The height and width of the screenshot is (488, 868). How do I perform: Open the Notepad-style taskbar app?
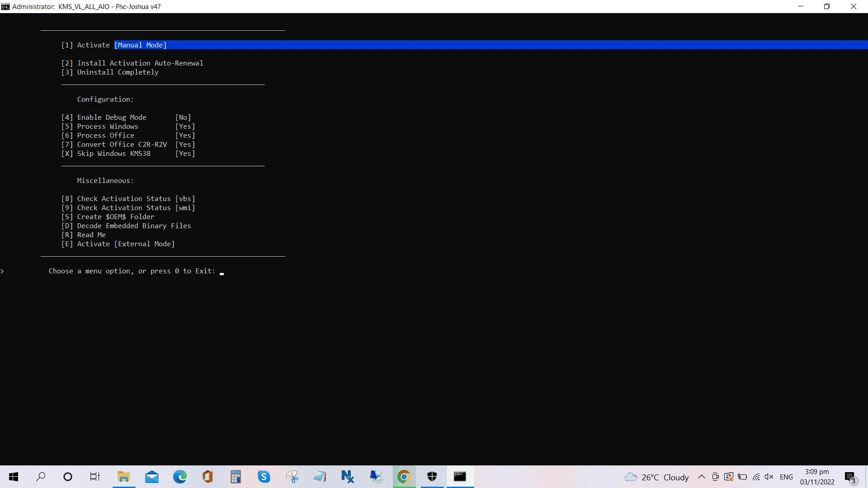[320, 477]
